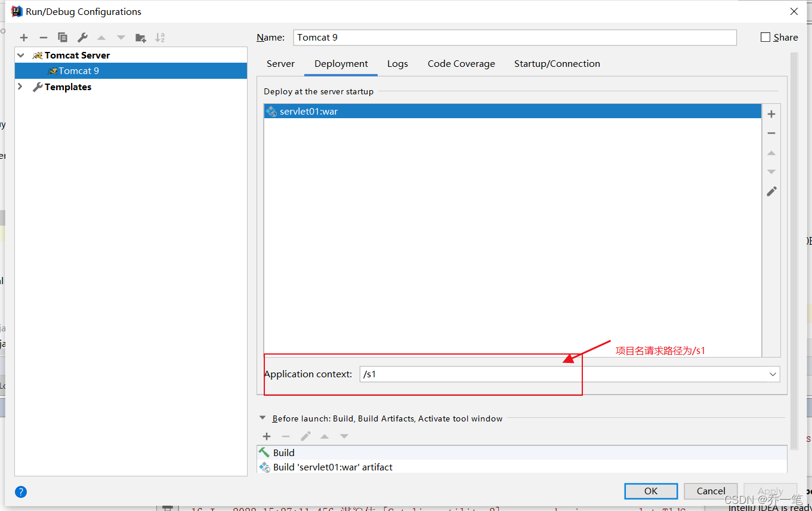Open edit defaults wrench icon
812x511 pixels.
pos(82,38)
